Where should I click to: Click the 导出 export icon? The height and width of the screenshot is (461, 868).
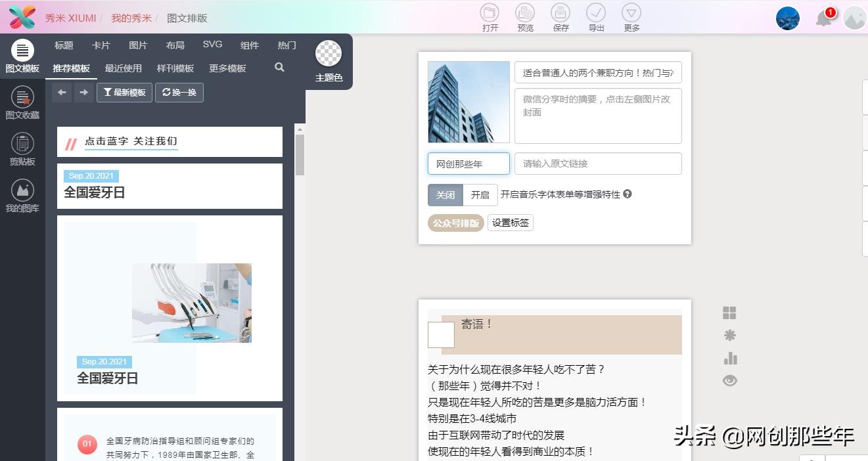click(x=595, y=17)
